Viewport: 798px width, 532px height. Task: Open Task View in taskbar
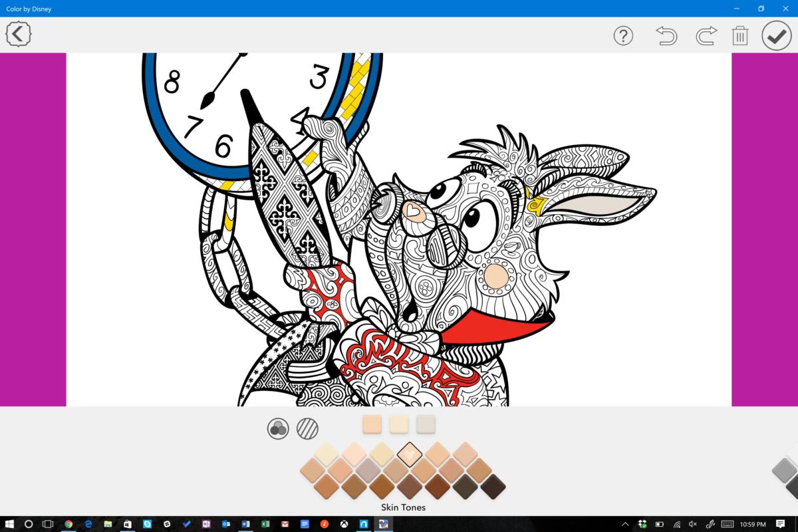click(x=49, y=524)
